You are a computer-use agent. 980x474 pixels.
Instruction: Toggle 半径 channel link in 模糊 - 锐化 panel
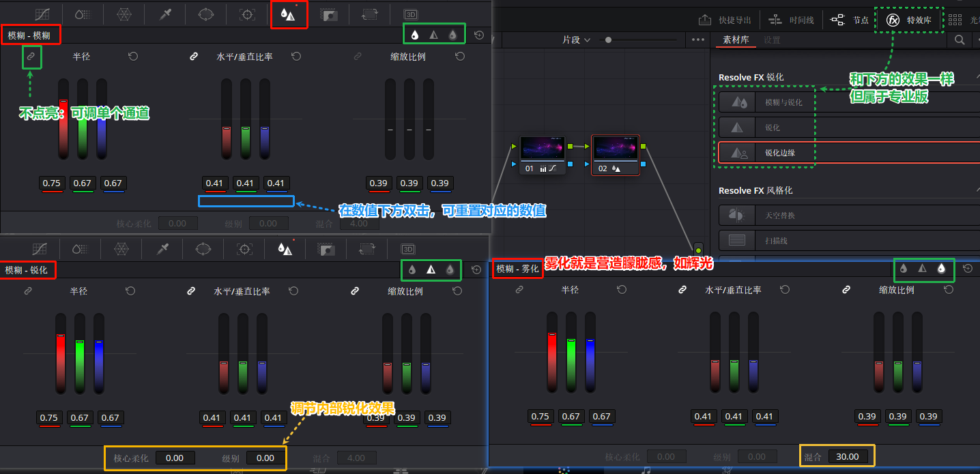tap(28, 291)
